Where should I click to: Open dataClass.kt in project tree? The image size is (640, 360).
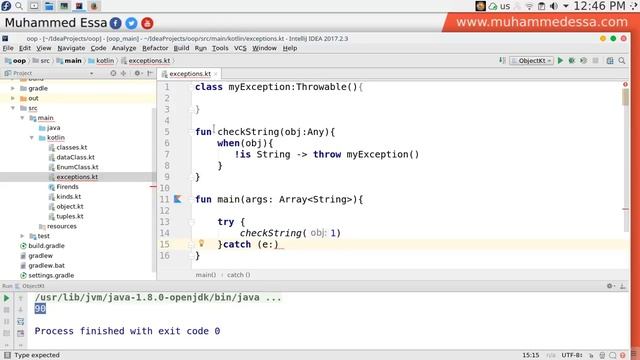click(76, 157)
